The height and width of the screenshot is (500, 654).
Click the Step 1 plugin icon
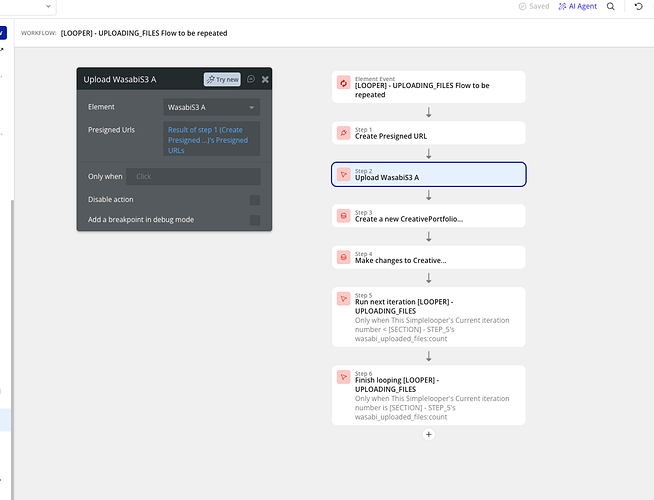tap(343, 133)
